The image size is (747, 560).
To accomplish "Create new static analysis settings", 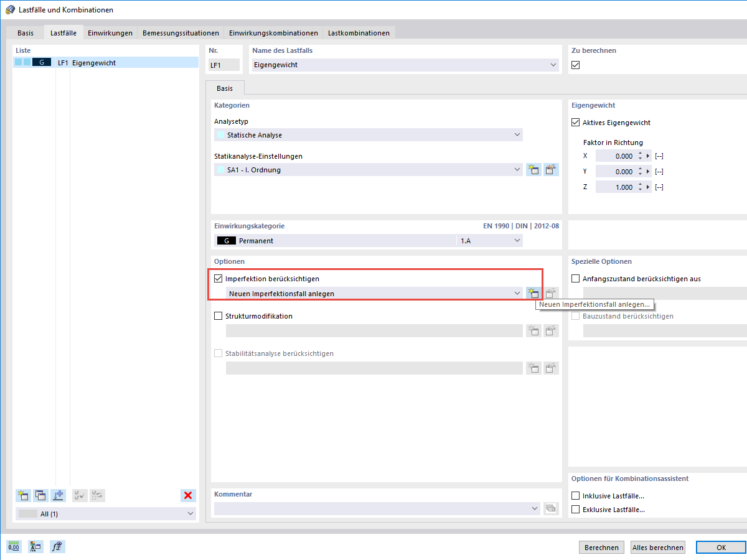I will (533, 170).
